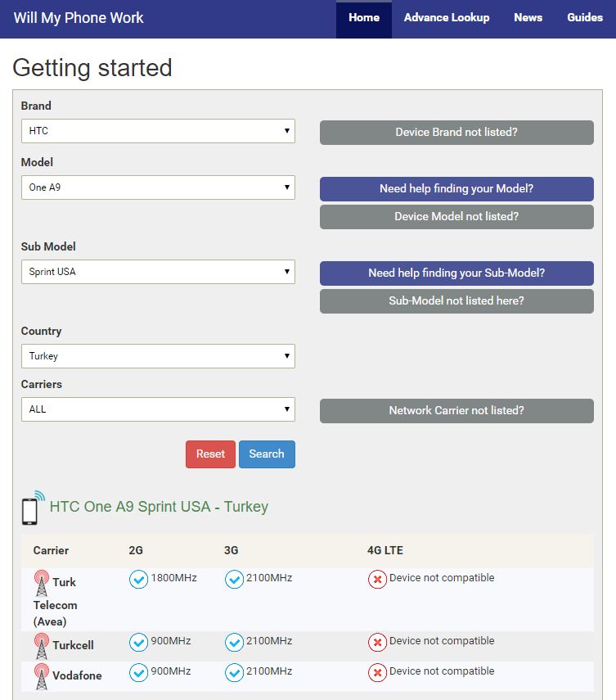Screen dimensions: 616x700
Task: Click Vodafone carrier tower icon
Action: (42, 676)
